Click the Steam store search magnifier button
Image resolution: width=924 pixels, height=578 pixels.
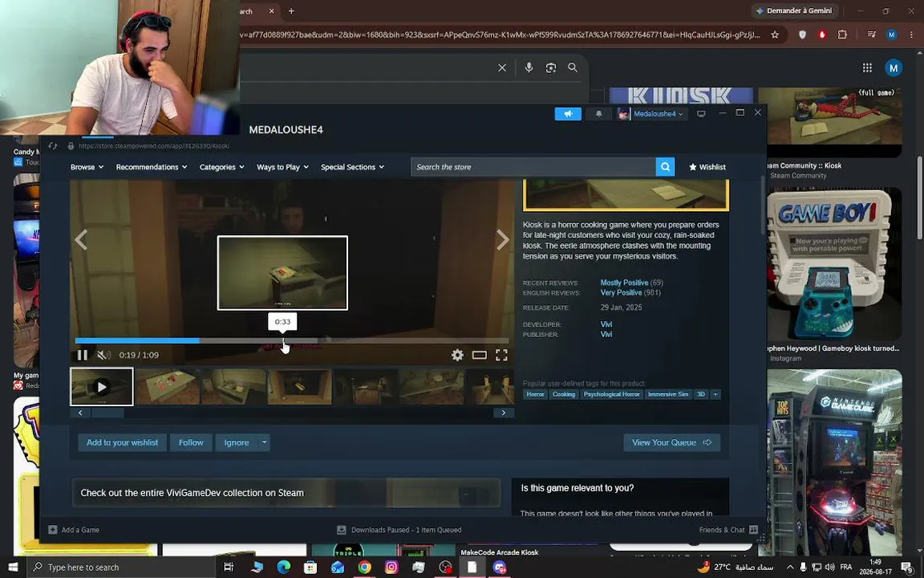(665, 167)
